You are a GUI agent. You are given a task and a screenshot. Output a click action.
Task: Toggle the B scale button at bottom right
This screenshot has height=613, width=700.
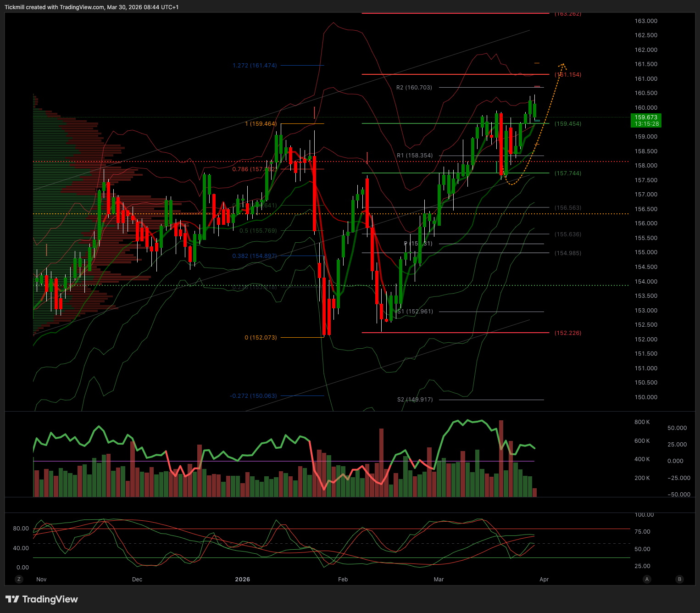click(x=680, y=579)
